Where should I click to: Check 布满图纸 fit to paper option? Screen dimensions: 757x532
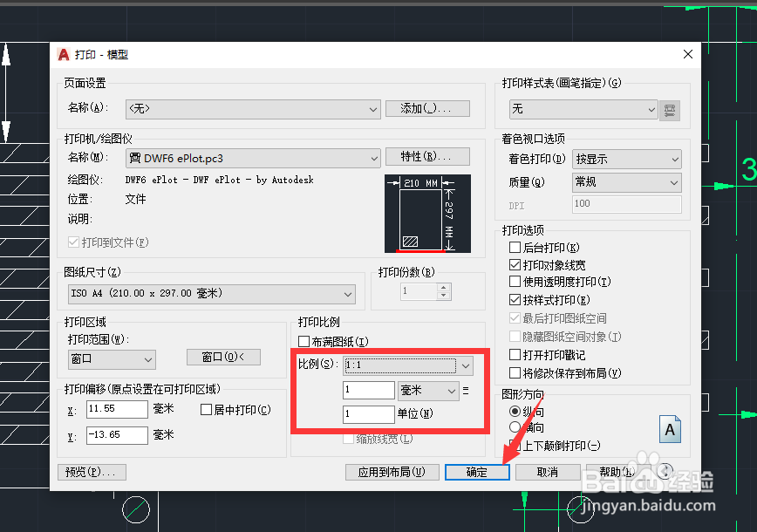pos(304,338)
